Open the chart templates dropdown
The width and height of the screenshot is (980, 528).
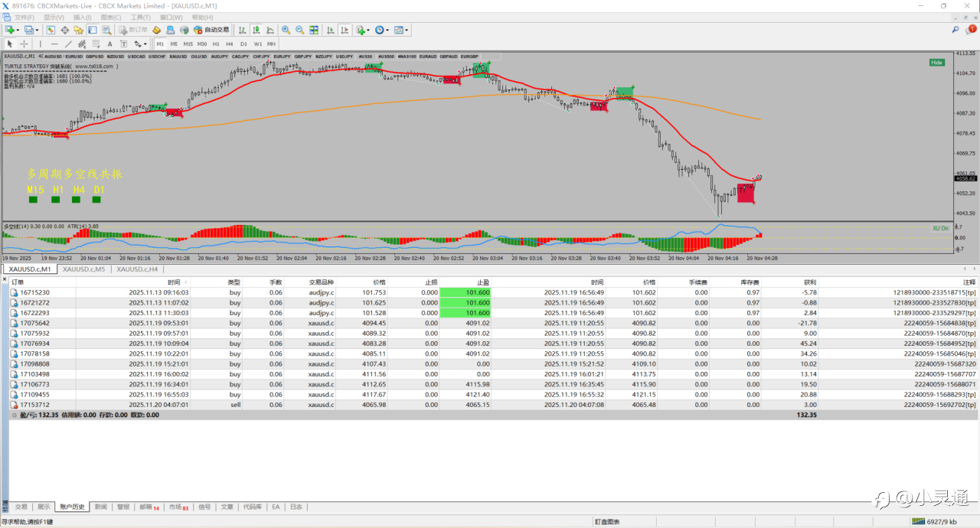[401, 30]
